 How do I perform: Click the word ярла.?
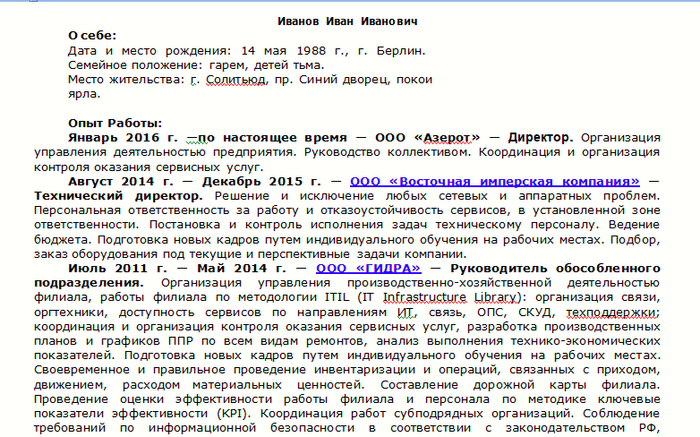pos(84,95)
